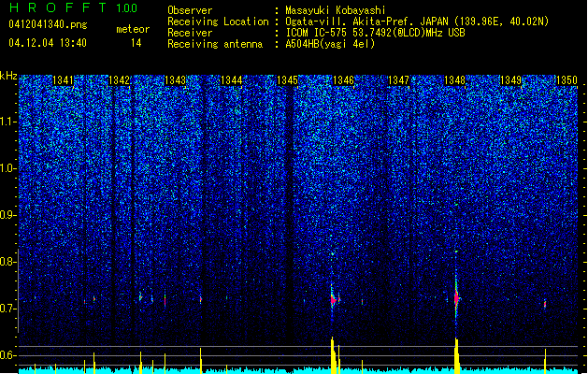Click the 1341 time marker

coord(63,80)
